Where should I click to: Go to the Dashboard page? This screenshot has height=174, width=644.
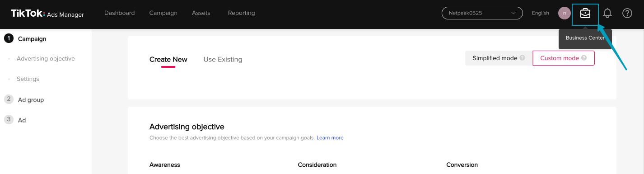120,13
